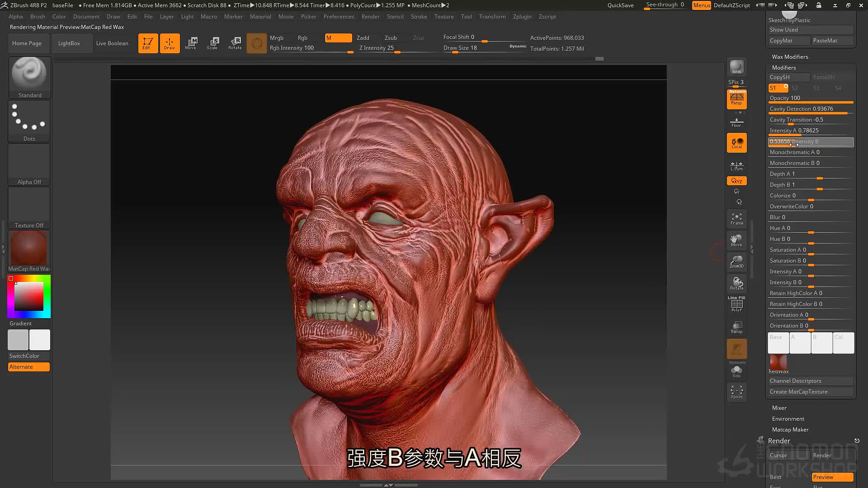The height and width of the screenshot is (488, 868).
Task: Expand the Mixer section
Action: point(779,408)
